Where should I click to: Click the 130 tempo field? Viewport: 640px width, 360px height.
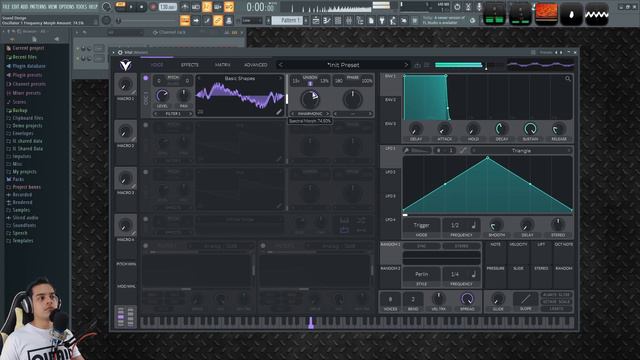[x=168, y=7]
